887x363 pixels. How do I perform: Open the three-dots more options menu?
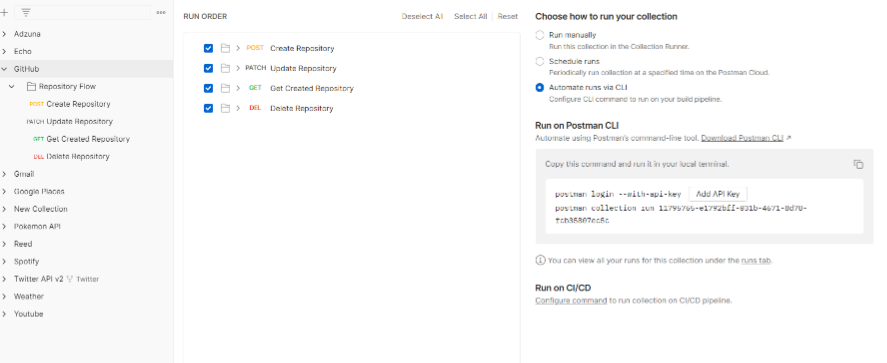tap(161, 12)
